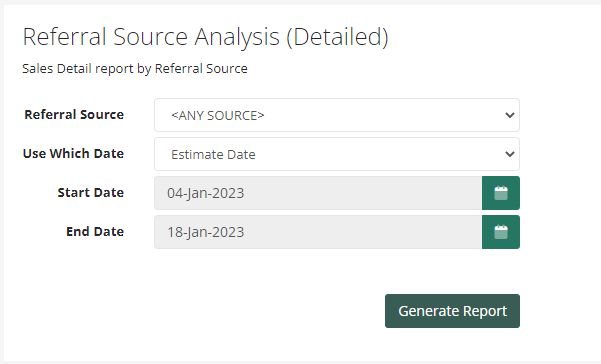The width and height of the screenshot is (601, 364).
Task: Click the Use Which Date field label
Action: [x=73, y=154]
